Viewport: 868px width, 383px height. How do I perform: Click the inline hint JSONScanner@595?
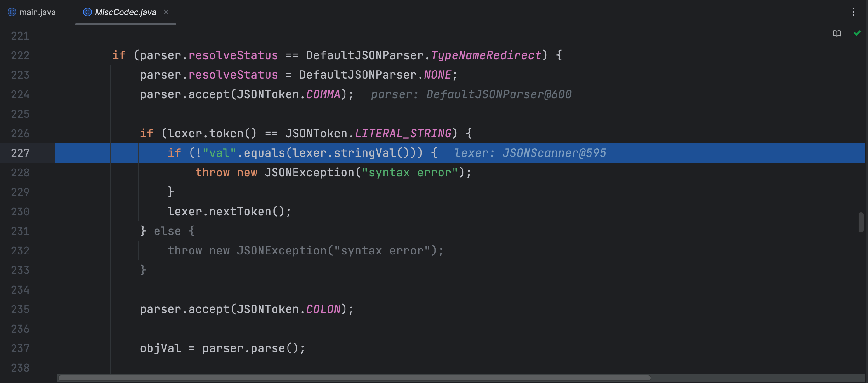point(554,153)
